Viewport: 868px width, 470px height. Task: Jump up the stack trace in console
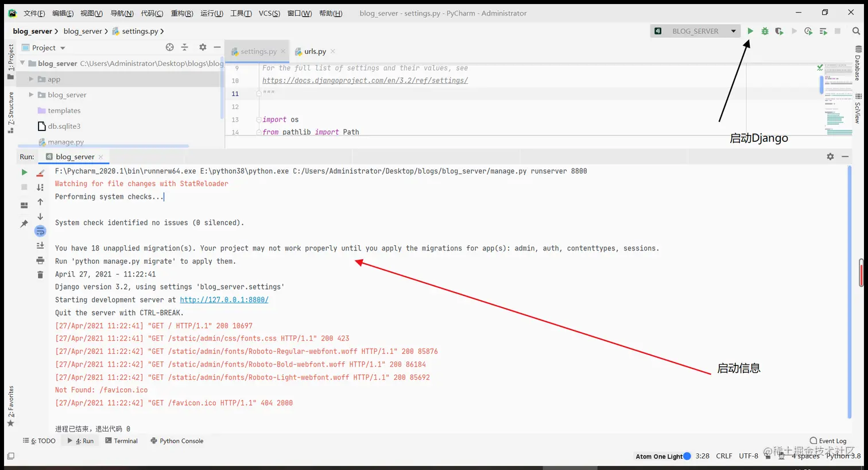40,202
